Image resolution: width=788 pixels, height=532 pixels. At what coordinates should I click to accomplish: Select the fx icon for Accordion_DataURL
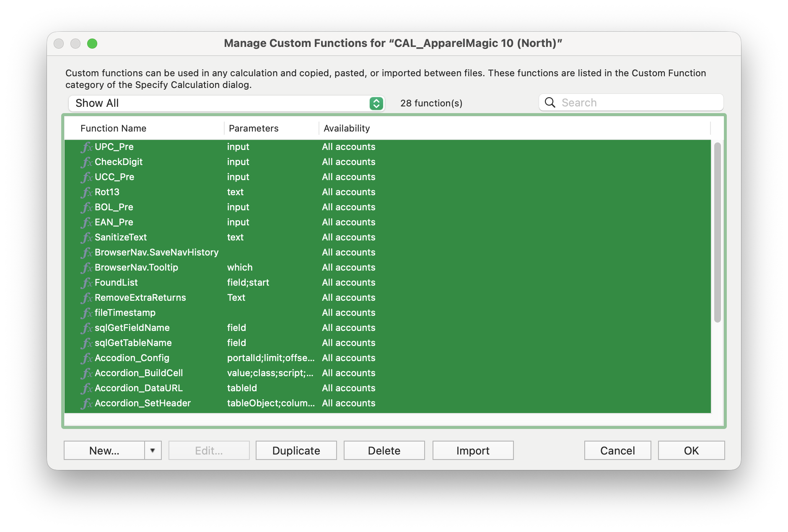click(87, 388)
